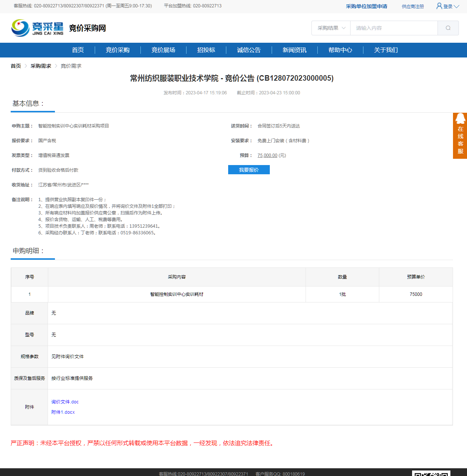Open the 竞价采购 navigation menu
The height and width of the screenshot is (476, 467).
118,50
